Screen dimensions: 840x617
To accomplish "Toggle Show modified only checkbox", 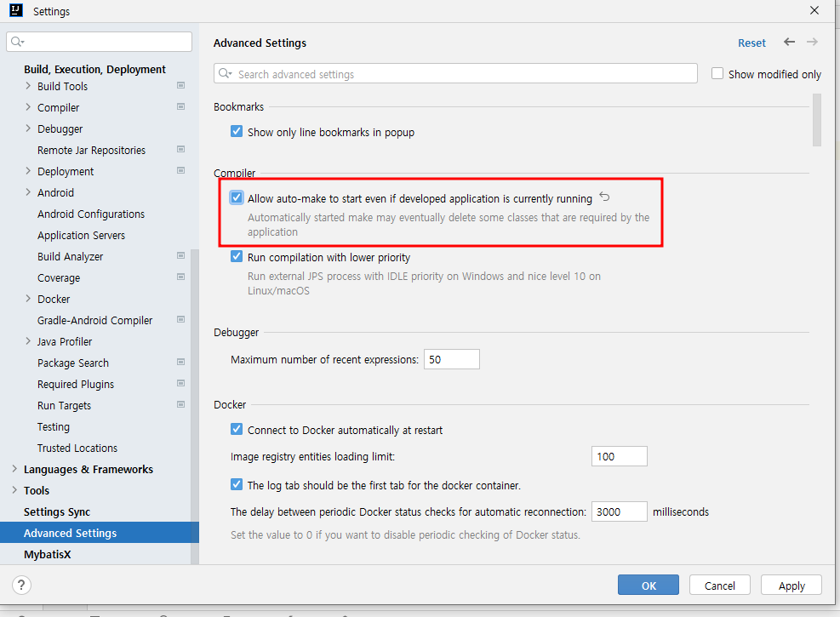I will [717, 73].
